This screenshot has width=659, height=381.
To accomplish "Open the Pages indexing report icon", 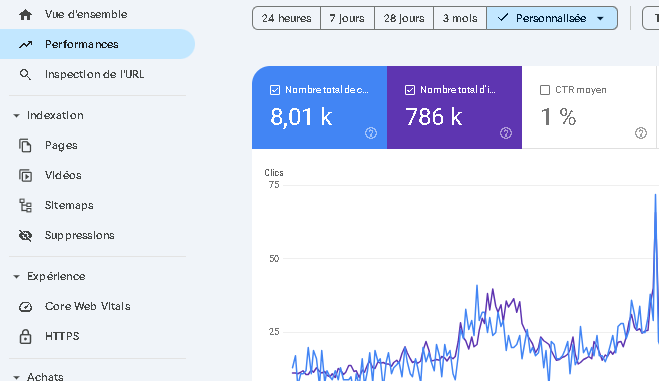I will [25, 145].
